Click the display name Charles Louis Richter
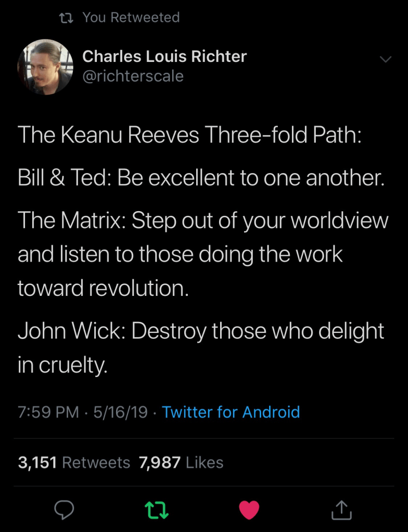This screenshot has width=408, height=532. (164, 56)
